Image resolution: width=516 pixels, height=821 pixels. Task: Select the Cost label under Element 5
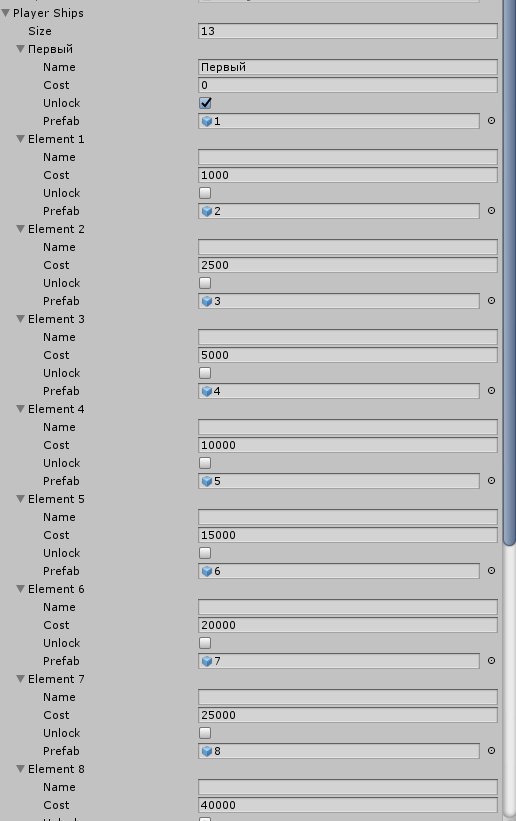pyautogui.click(x=56, y=535)
